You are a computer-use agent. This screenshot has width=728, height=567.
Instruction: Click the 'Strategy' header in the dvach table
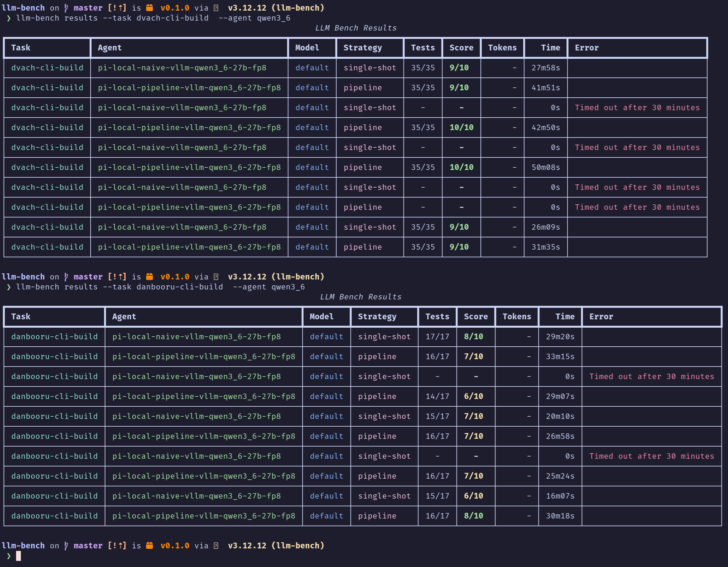(x=363, y=48)
